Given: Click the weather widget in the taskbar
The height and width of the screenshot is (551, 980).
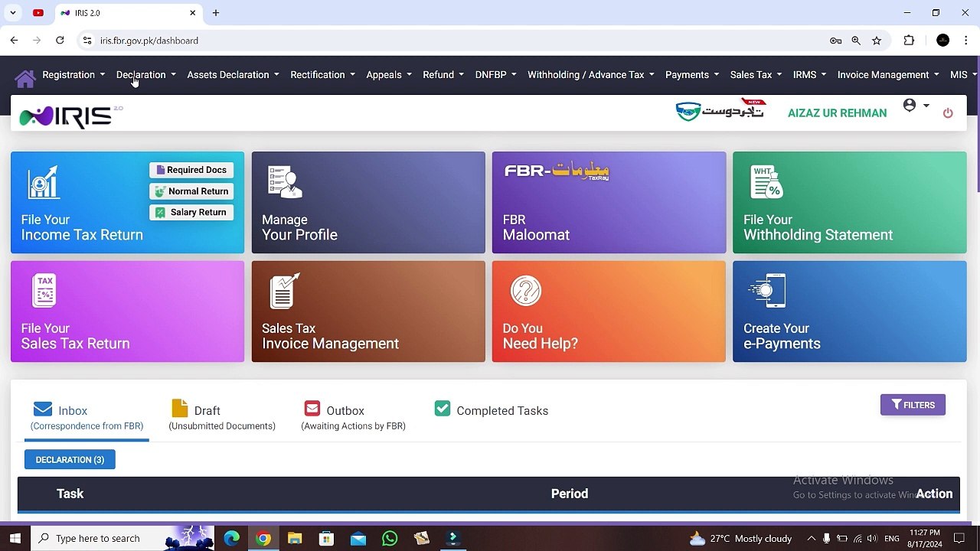Looking at the screenshot, I should [740, 539].
